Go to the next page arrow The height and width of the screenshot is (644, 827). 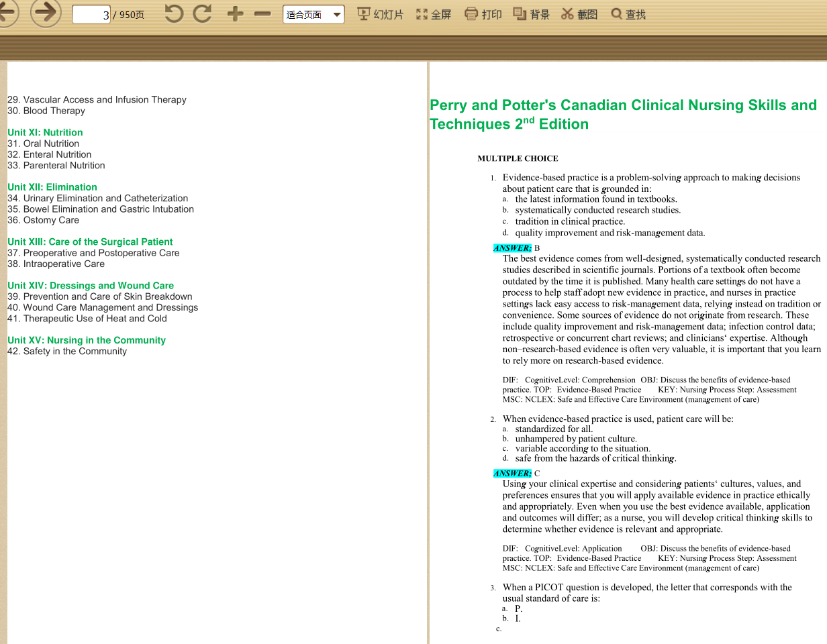46,13
